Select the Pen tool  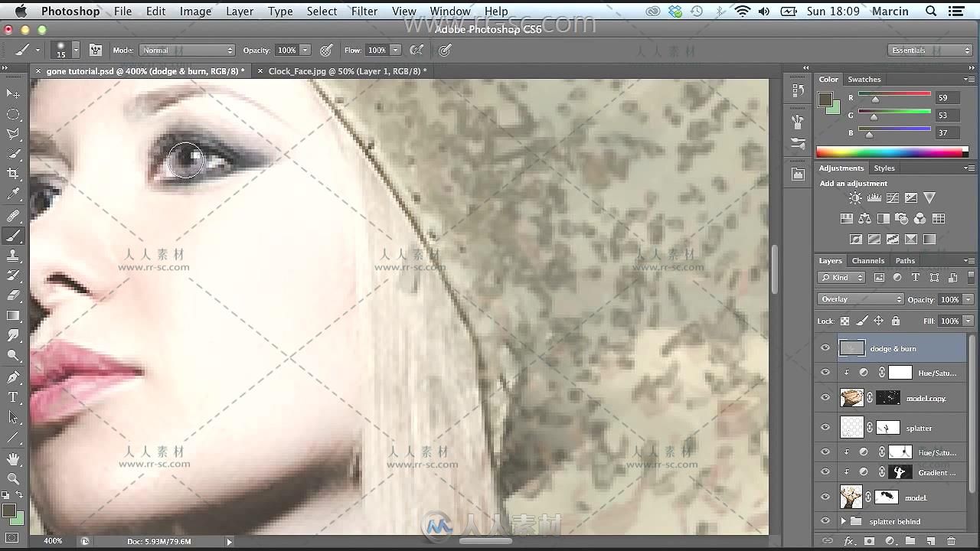(13, 377)
